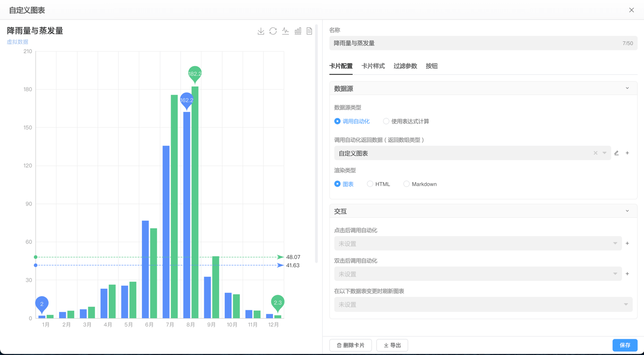
Task: Open the 双击后调用自动化 dropdown
Action: tap(478, 274)
